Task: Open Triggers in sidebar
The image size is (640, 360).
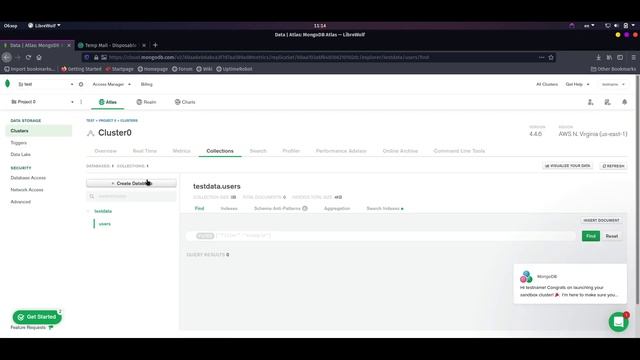Action: click(x=19, y=143)
